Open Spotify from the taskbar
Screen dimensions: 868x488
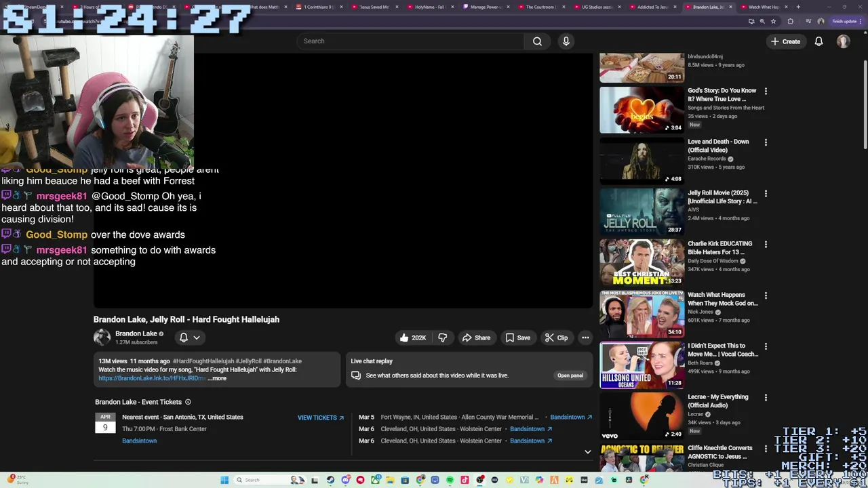tap(450, 480)
